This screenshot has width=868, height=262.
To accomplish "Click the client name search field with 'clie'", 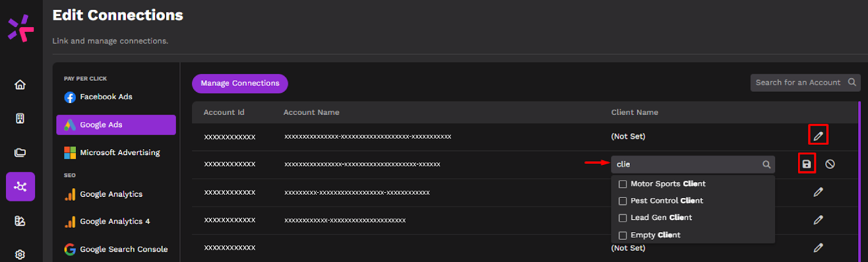I will 693,164.
